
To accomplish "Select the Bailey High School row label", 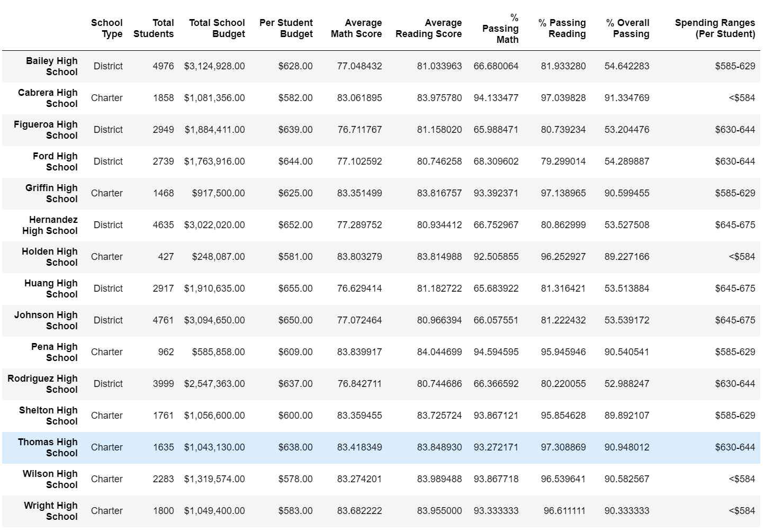I will 51,67.
